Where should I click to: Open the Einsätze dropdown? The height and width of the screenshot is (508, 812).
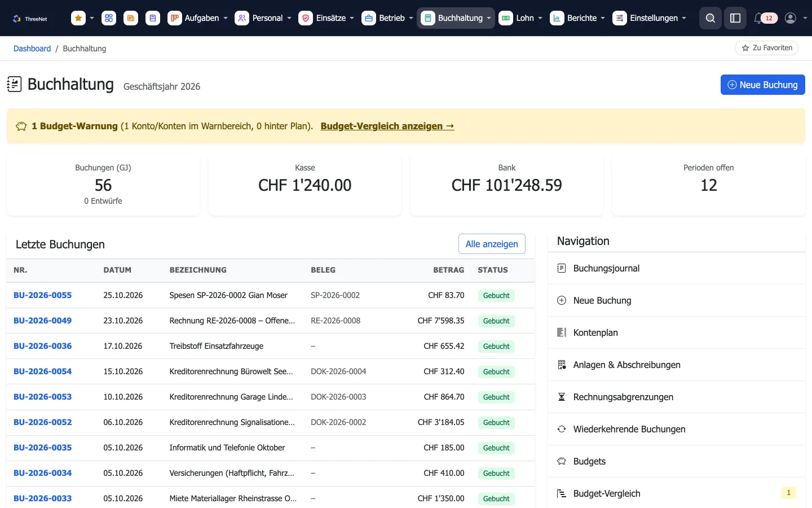[326, 18]
